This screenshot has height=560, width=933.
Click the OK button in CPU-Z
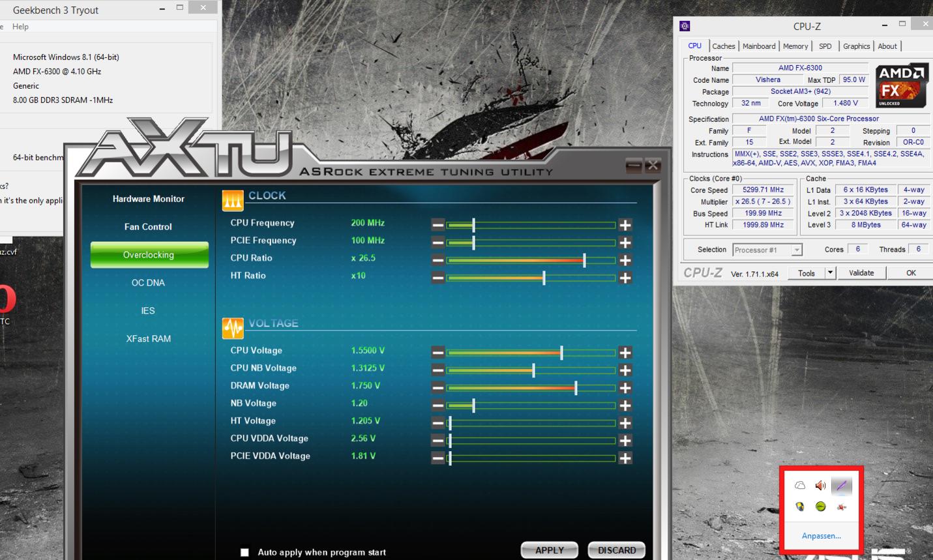(x=911, y=273)
